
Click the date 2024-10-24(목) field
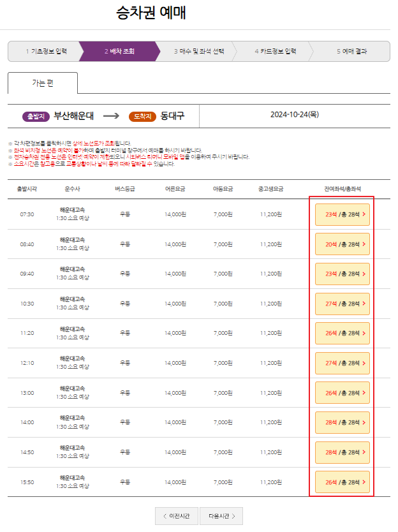click(x=297, y=116)
